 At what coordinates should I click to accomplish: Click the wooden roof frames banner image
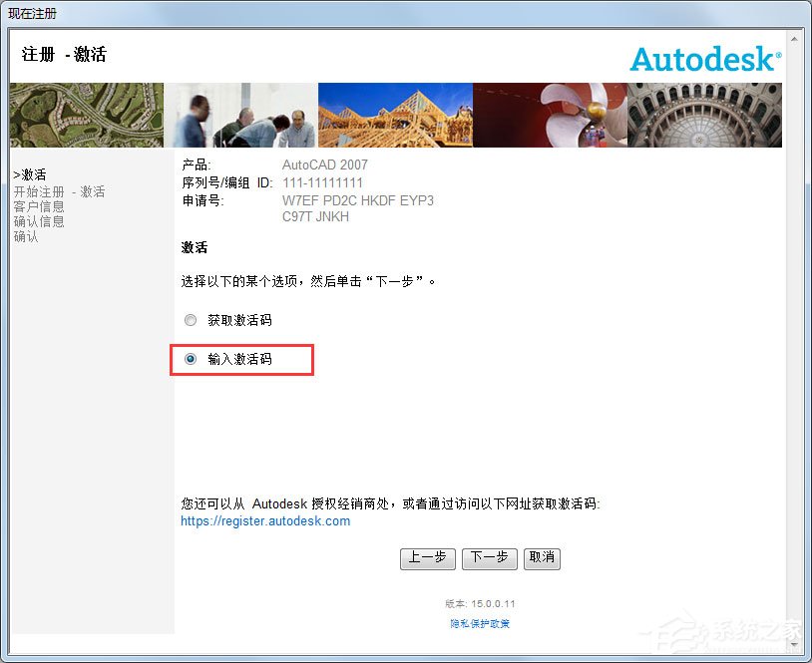[x=396, y=115]
